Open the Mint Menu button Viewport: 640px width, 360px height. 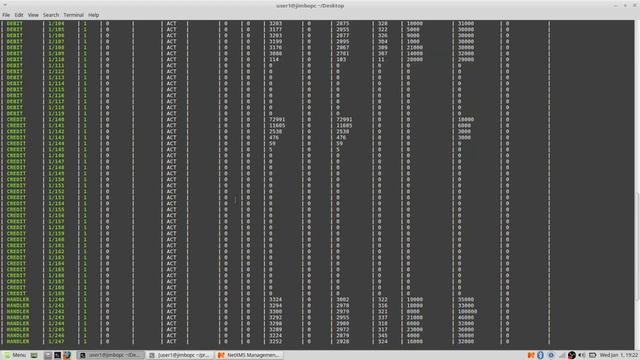point(14,355)
